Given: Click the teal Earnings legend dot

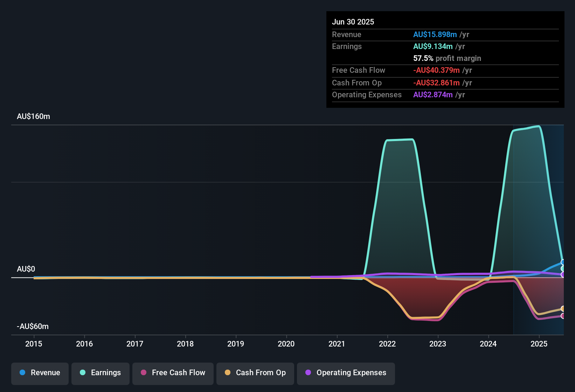Looking at the screenshot, I should [x=83, y=372].
